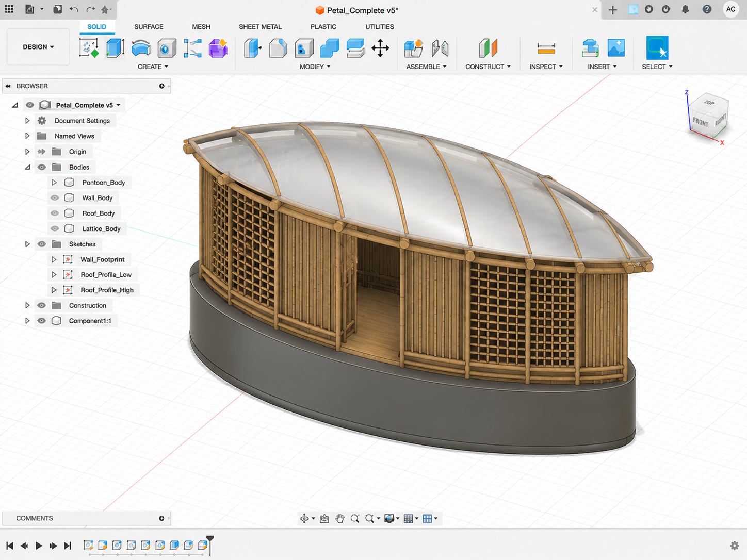747x560 pixels.
Task: Open the DESIGN workspace dropdown
Action: coord(38,47)
